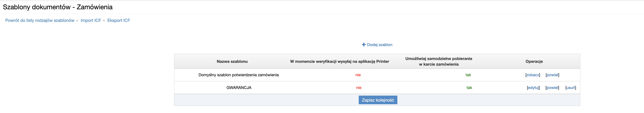644x113 pixels.
Task: Open Powrót do listy rodzajów szablonów link
Action: click(x=40, y=21)
